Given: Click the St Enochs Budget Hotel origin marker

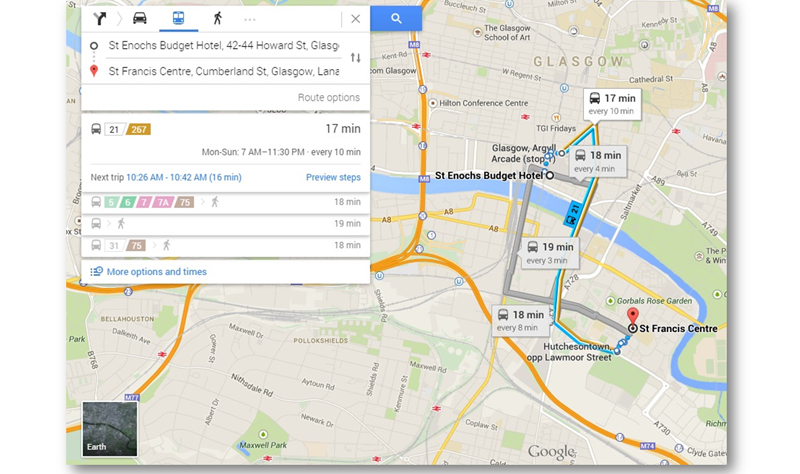Looking at the screenshot, I should (549, 176).
